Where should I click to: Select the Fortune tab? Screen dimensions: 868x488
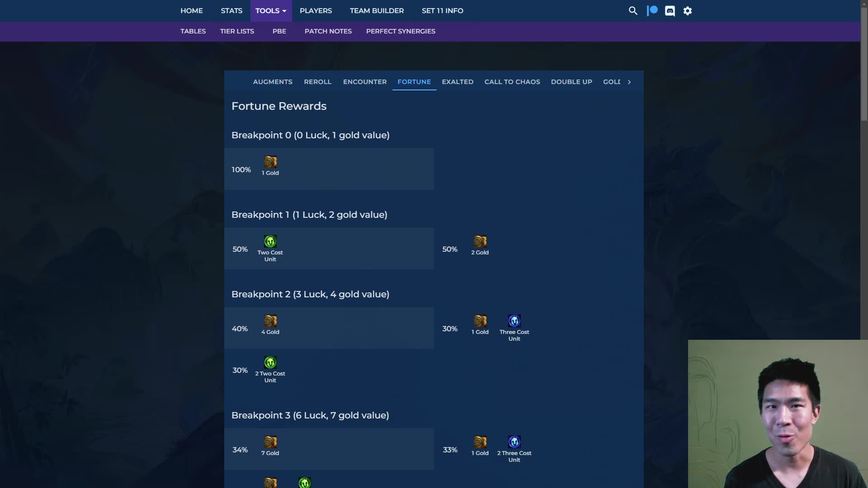tap(414, 82)
